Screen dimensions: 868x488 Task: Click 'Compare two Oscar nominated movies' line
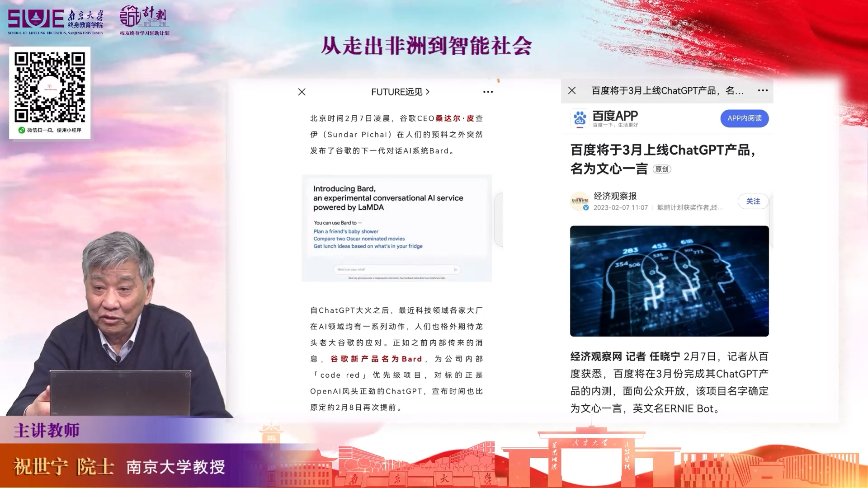(x=359, y=239)
